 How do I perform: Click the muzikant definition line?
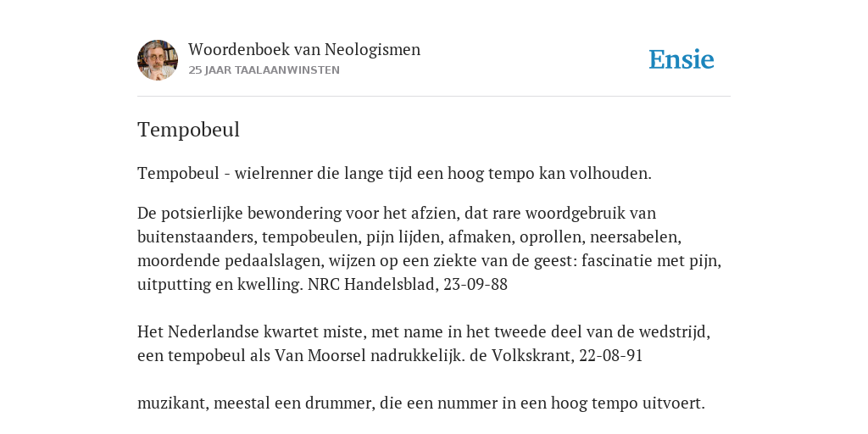[420, 403]
